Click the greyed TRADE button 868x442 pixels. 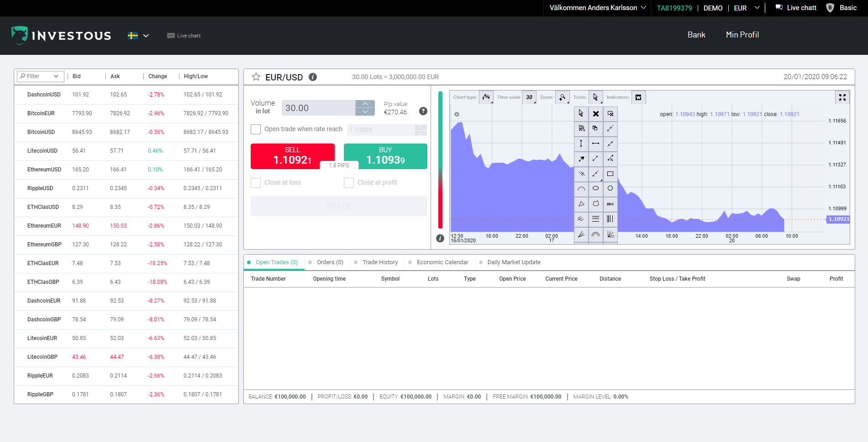(x=339, y=206)
